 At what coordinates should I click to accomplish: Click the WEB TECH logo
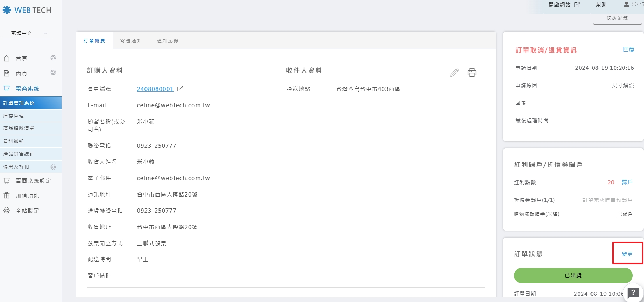[x=27, y=10]
